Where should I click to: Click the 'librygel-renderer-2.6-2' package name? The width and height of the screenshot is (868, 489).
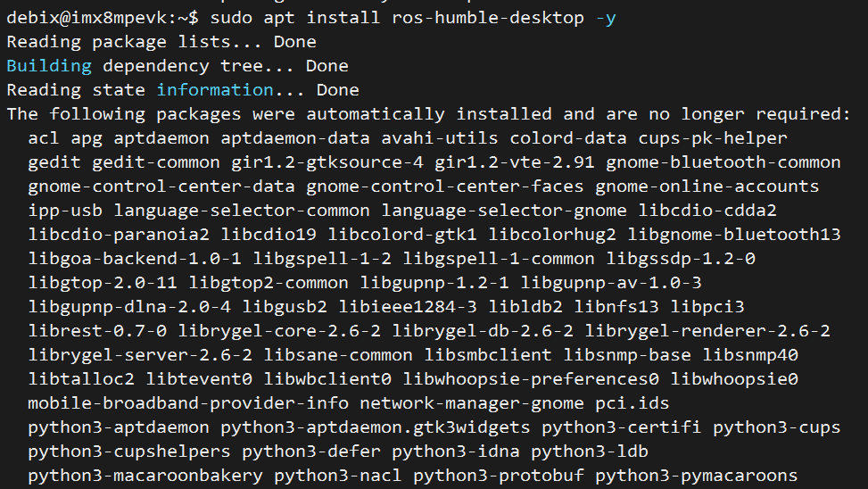pyautogui.click(x=707, y=331)
